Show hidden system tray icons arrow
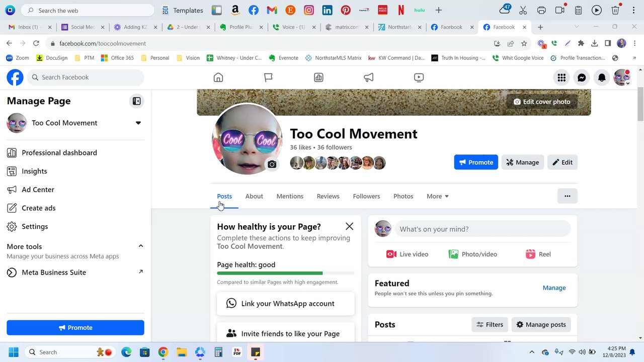 click(x=532, y=352)
